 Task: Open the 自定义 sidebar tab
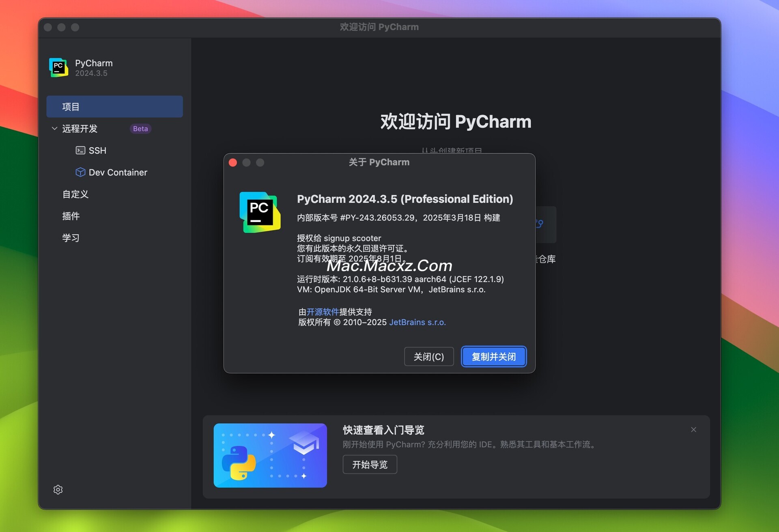(75, 194)
